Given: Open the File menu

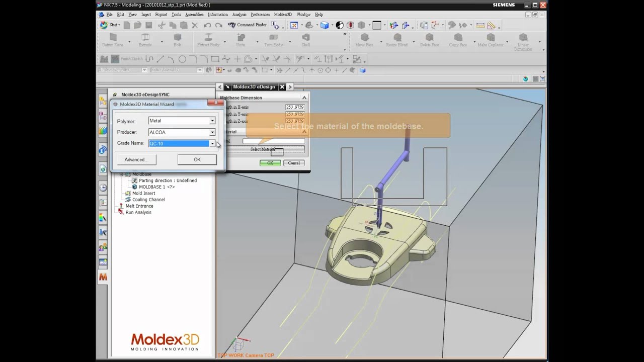Looking at the screenshot, I should pos(109,15).
